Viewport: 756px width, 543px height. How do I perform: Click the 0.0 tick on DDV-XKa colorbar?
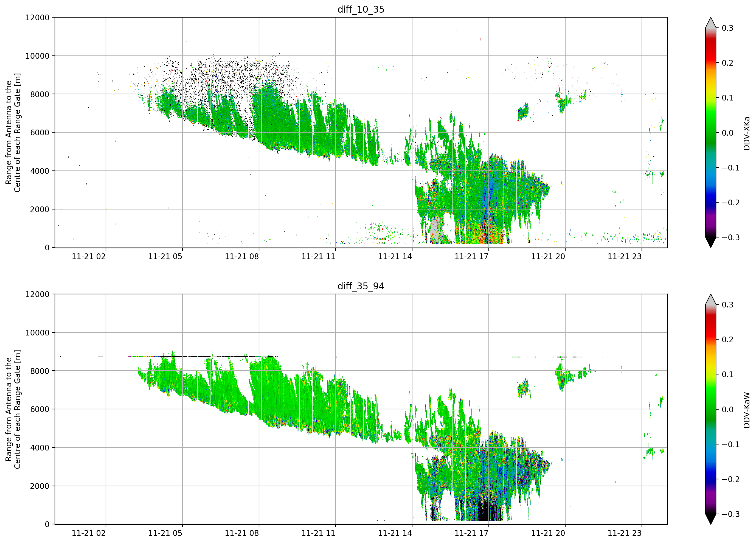coord(728,133)
